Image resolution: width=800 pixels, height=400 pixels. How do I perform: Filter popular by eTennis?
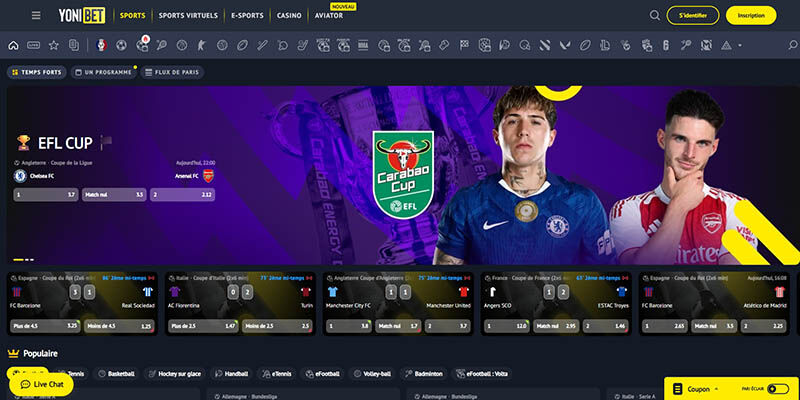pyautogui.click(x=276, y=374)
